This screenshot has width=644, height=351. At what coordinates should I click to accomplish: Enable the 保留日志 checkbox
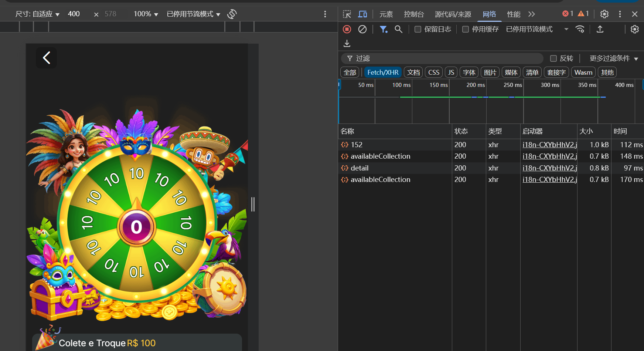(x=418, y=29)
